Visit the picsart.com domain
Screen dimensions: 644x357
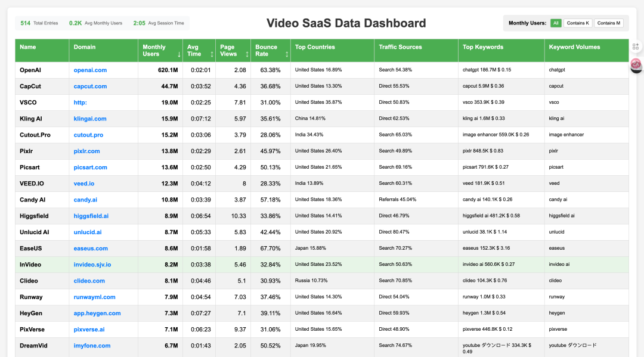pos(91,167)
